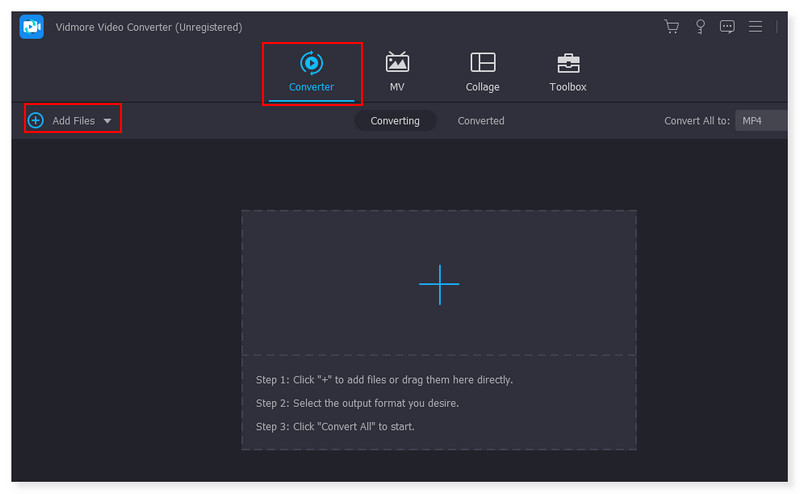Click the circled plus beside Add Files

pyautogui.click(x=36, y=120)
